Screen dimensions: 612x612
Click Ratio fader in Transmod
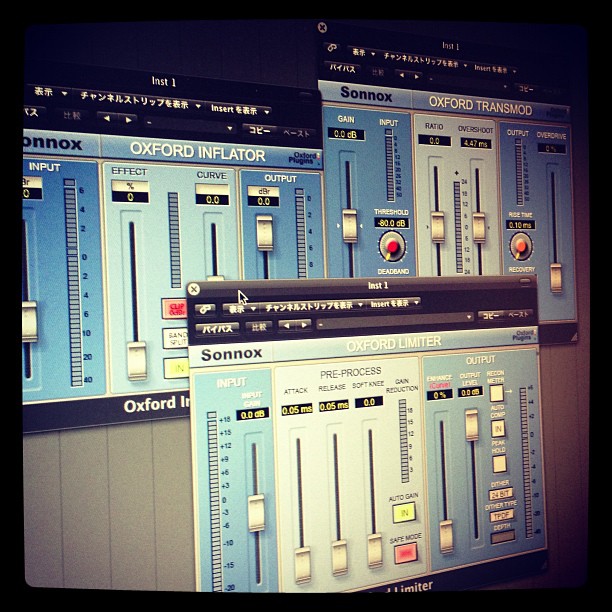(437, 227)
